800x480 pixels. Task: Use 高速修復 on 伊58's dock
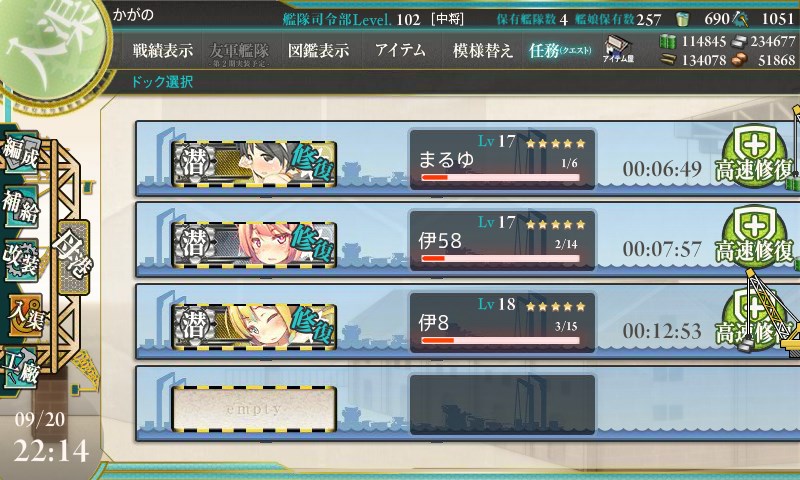point(755,239)
